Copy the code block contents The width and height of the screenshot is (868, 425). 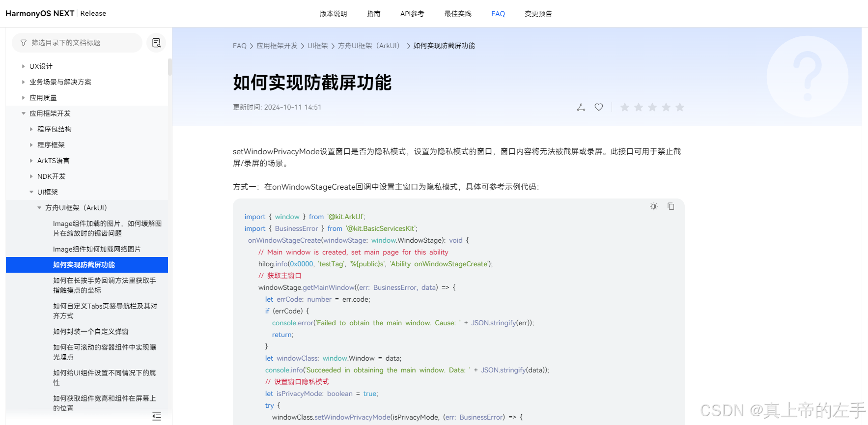[671, 206]
